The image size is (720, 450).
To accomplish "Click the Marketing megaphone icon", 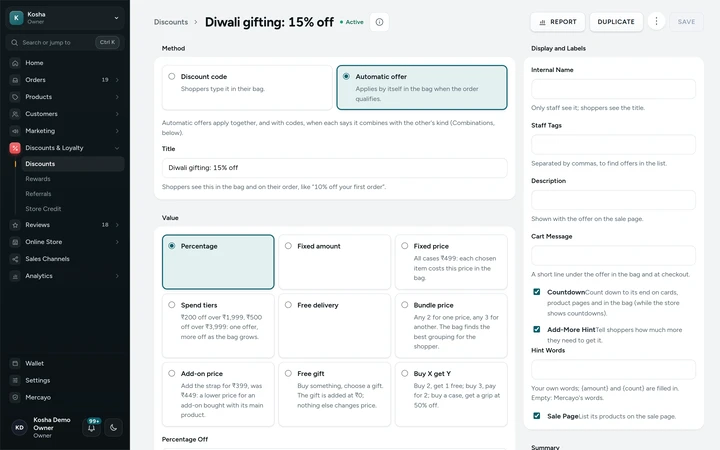I will tap(15, 131).
